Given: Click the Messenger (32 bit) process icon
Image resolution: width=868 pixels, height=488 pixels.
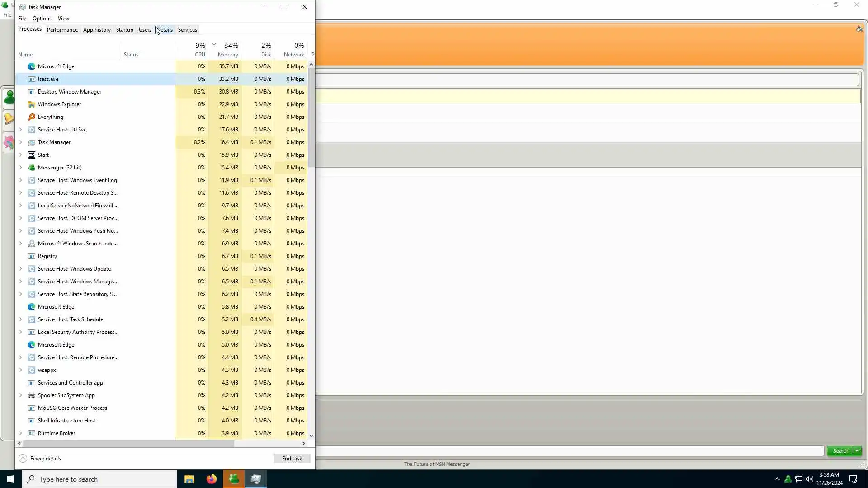Looking at the screenshot, I should click(x=32, y=168).
